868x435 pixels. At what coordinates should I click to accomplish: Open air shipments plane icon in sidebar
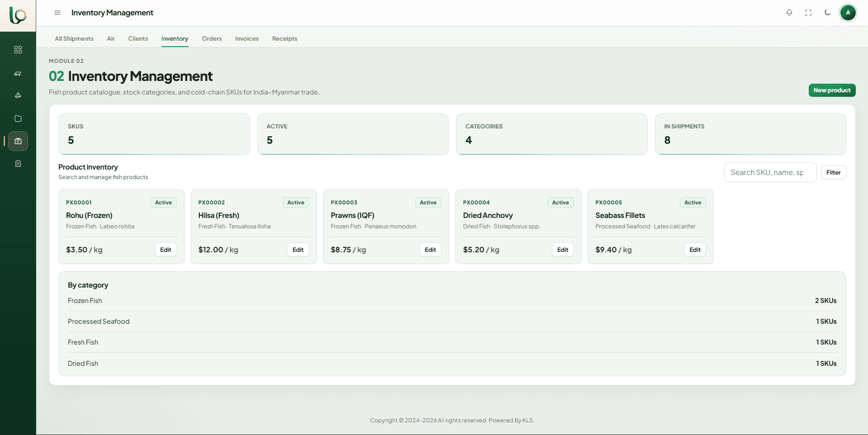coord(18,73)
